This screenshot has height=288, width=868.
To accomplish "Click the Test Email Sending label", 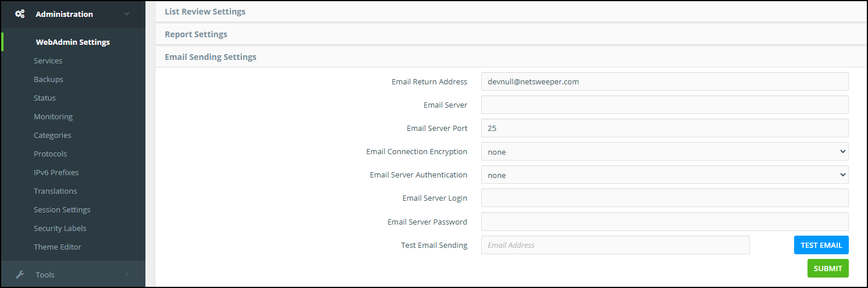I will 434,245.
